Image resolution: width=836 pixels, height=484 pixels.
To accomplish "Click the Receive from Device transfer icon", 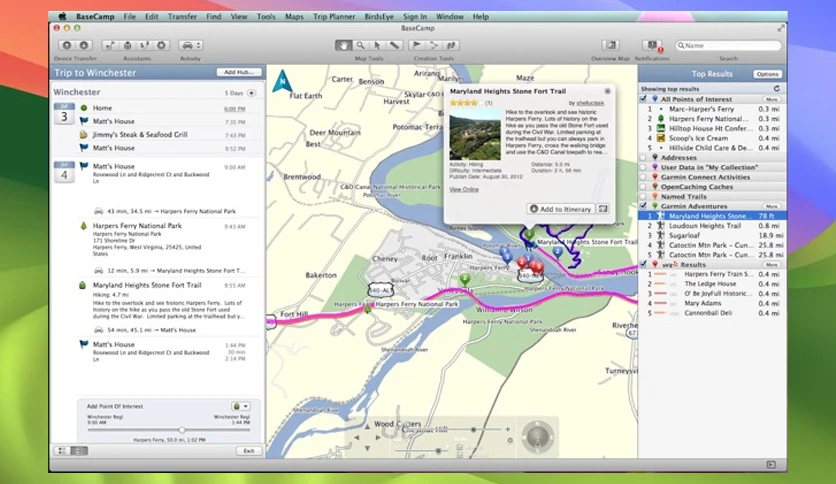I will pos(84,45).
